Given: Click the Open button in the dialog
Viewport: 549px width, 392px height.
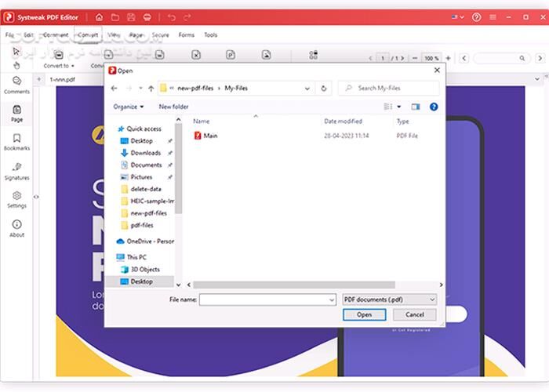Looking at the screenshot, I should (x=364, y=314).
